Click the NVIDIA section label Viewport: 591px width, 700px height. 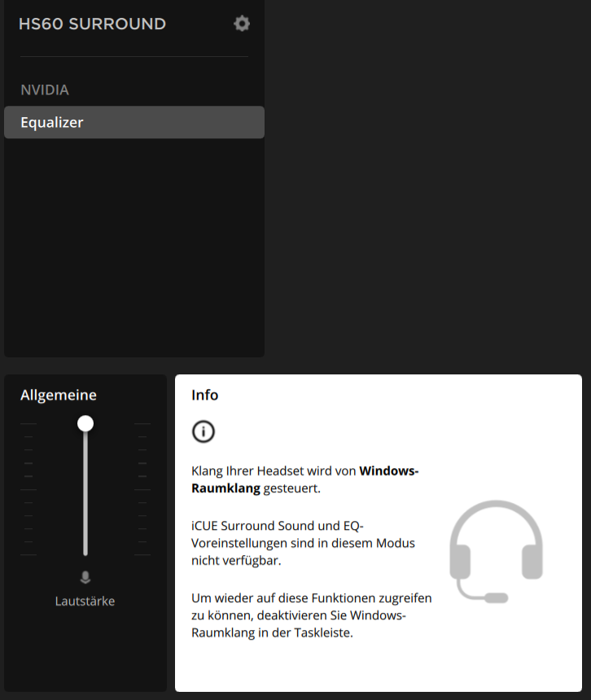pyautogui.click(x=45, y=90)
